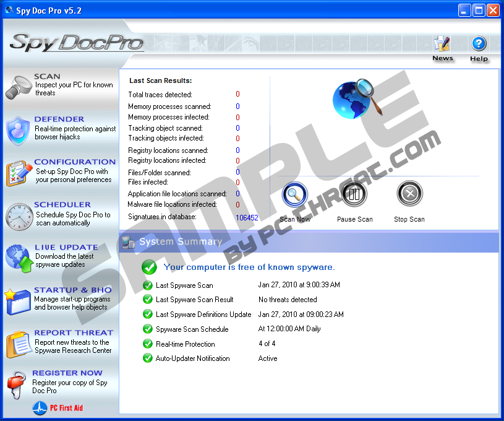
Task: Click the System Summary computer icon
Action: pyautogui.click(x=128, y=242)
